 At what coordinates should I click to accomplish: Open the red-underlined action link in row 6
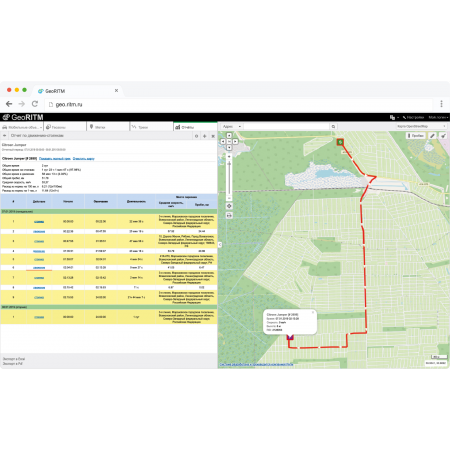39,268
